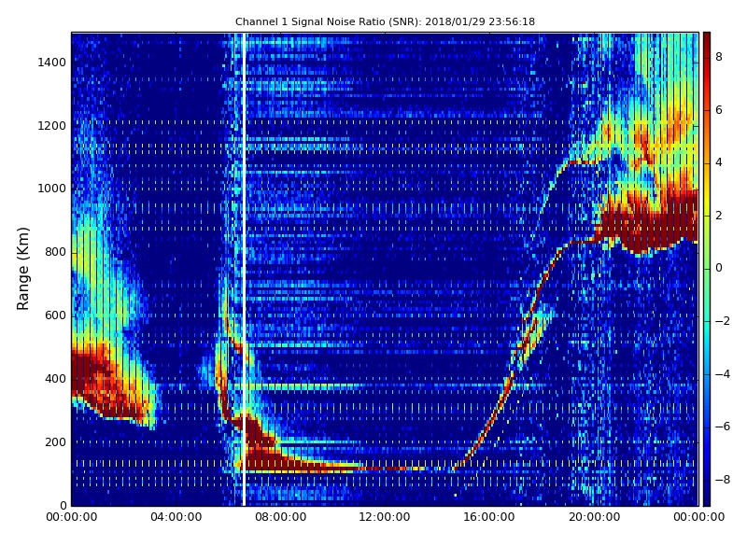Click the colorbar label 4

click(x=719, y=162)
